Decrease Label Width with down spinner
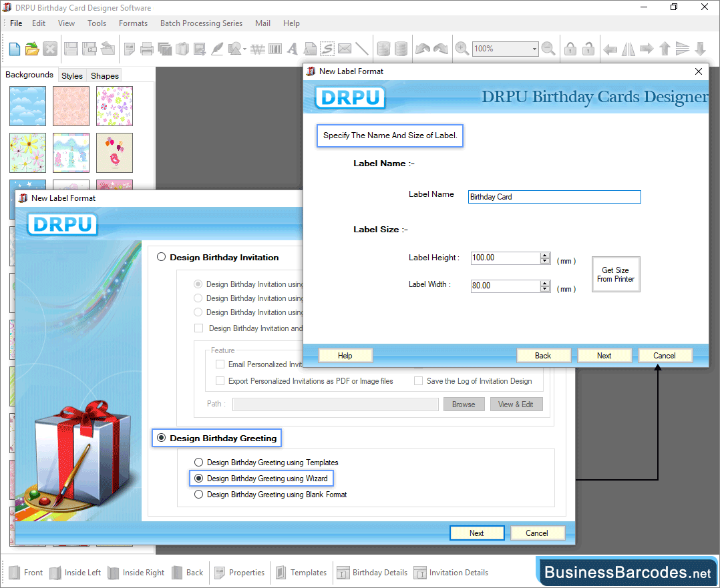This screenshot has width=720, height=588. coord(545,289)
